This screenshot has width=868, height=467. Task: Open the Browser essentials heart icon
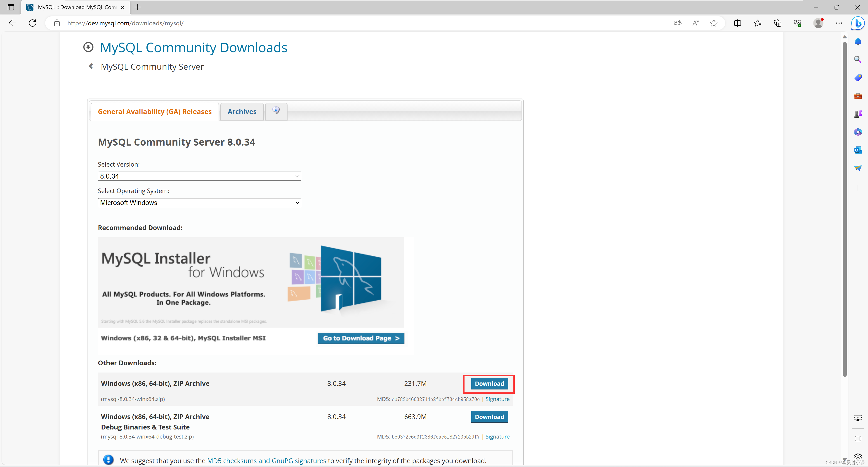point(797,23)
